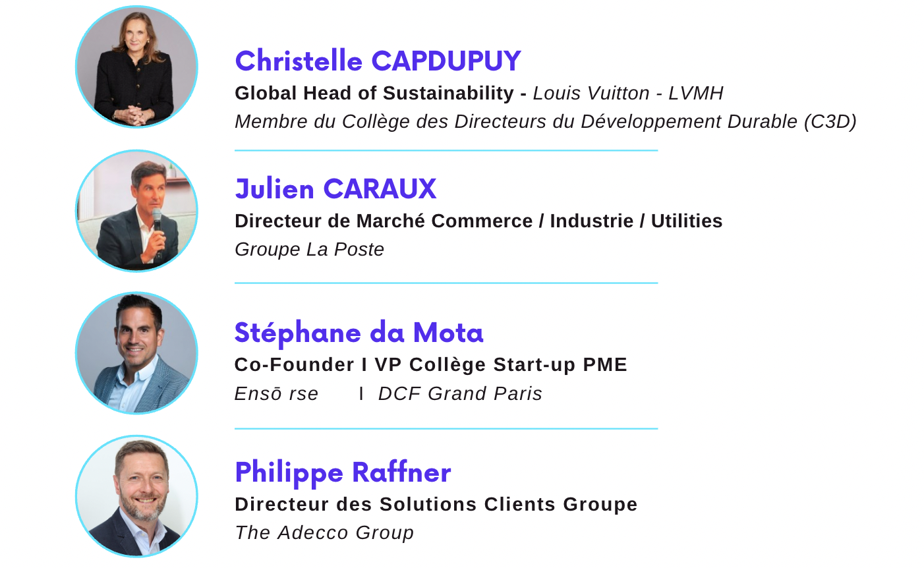This screenshot has width=924, height=568.
Task: Click the Philippe Raffner name heading
Action: [343, 472]
